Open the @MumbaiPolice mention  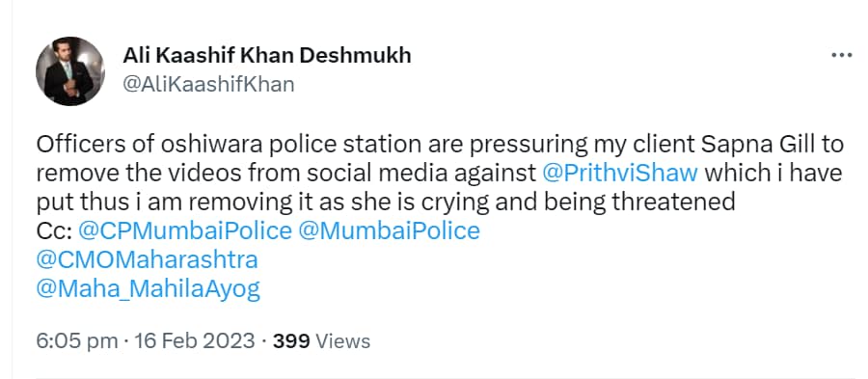(x=390, y=231)
